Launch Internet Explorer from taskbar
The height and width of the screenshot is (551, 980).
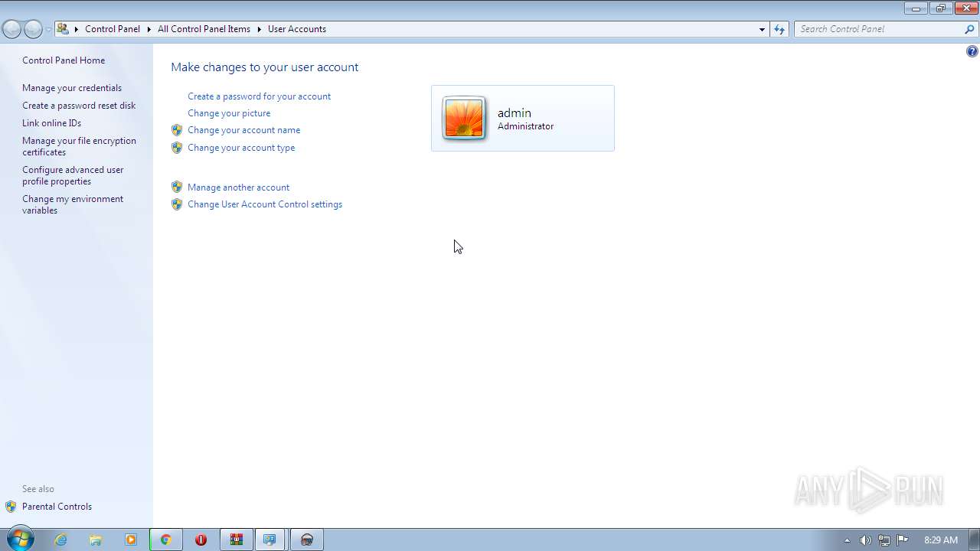click(60, 540)
